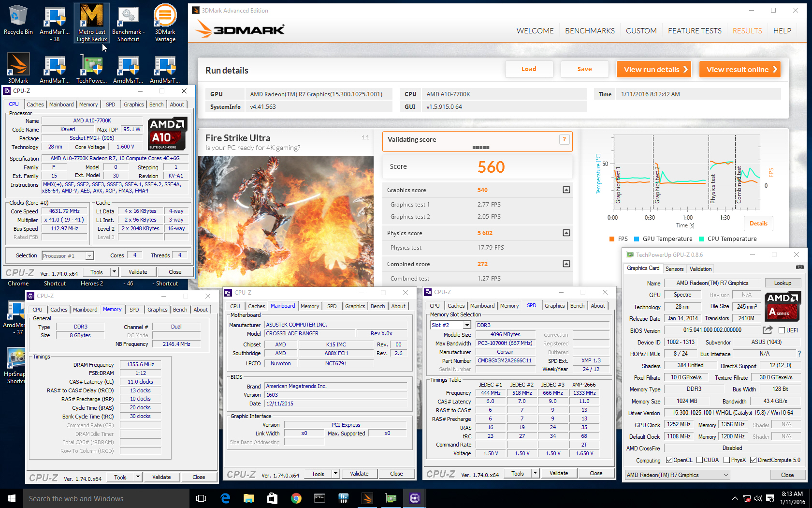
Task: Click the Fire Strike Ultra thumbnail image
Action: [x=286, y=222]
